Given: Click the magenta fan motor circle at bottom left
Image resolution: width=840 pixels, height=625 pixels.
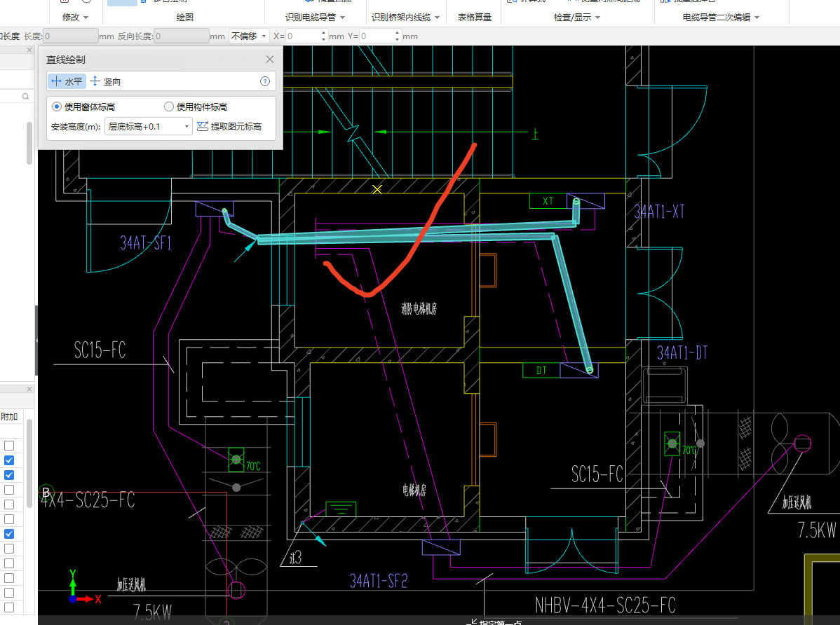Looking at the screenshot, I should click(x=236, y=590).
